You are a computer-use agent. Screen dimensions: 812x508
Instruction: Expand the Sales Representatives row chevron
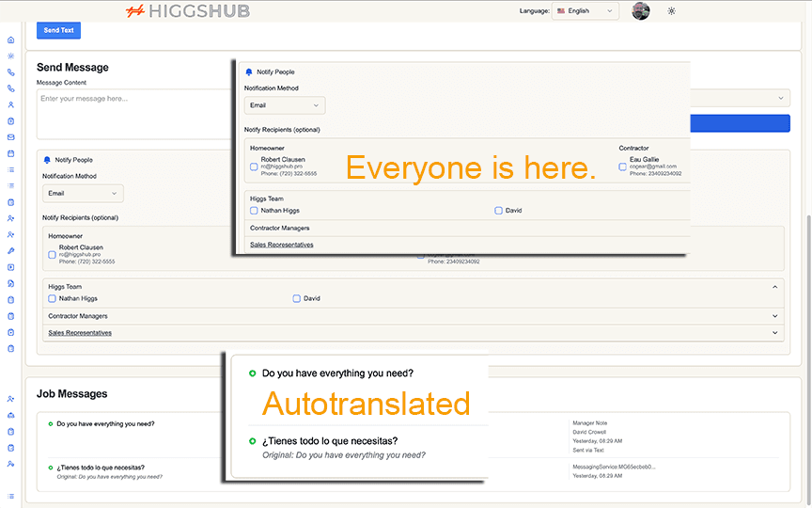point(775,333)
